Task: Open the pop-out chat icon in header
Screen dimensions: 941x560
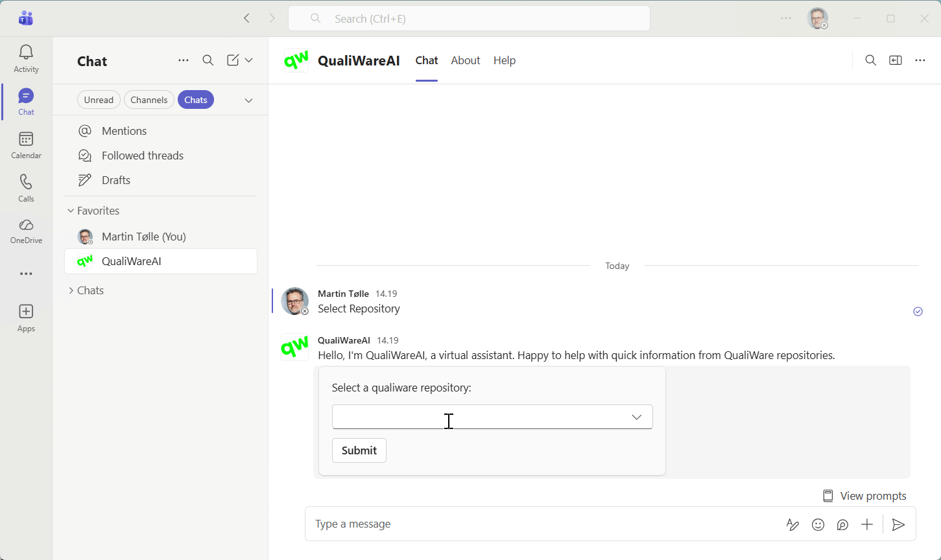Action: coord(895,60)
